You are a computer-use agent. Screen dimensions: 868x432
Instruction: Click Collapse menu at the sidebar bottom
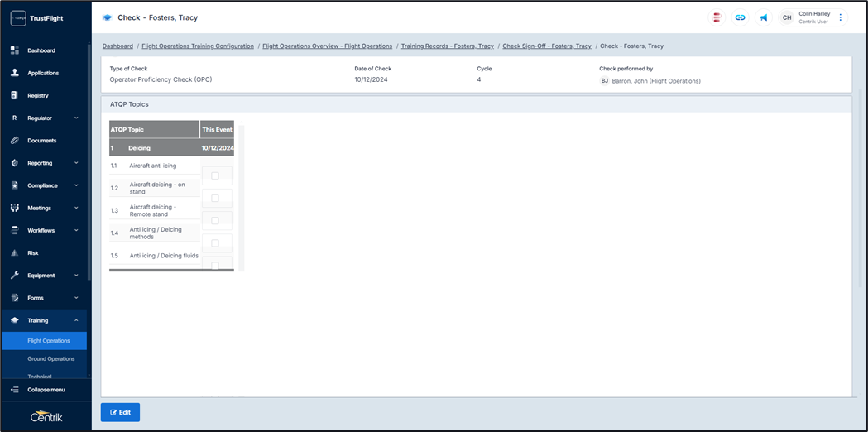[x=46, y=390]
